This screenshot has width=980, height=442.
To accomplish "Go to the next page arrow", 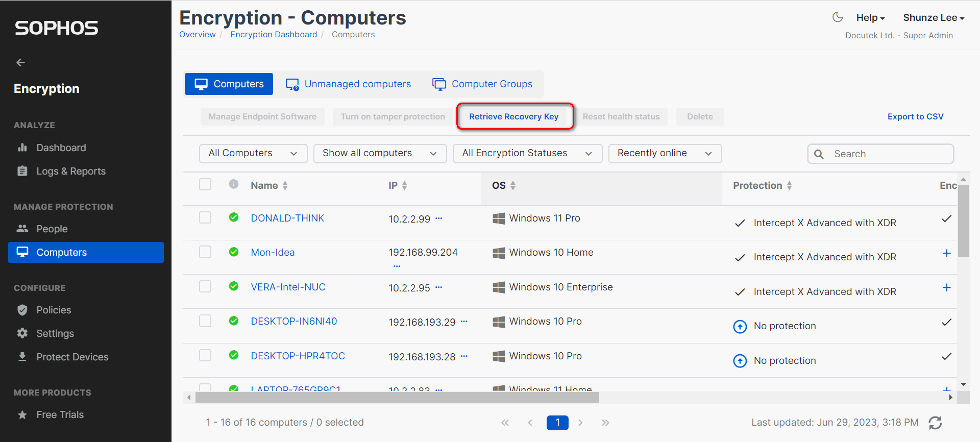I will pos(580,423).
